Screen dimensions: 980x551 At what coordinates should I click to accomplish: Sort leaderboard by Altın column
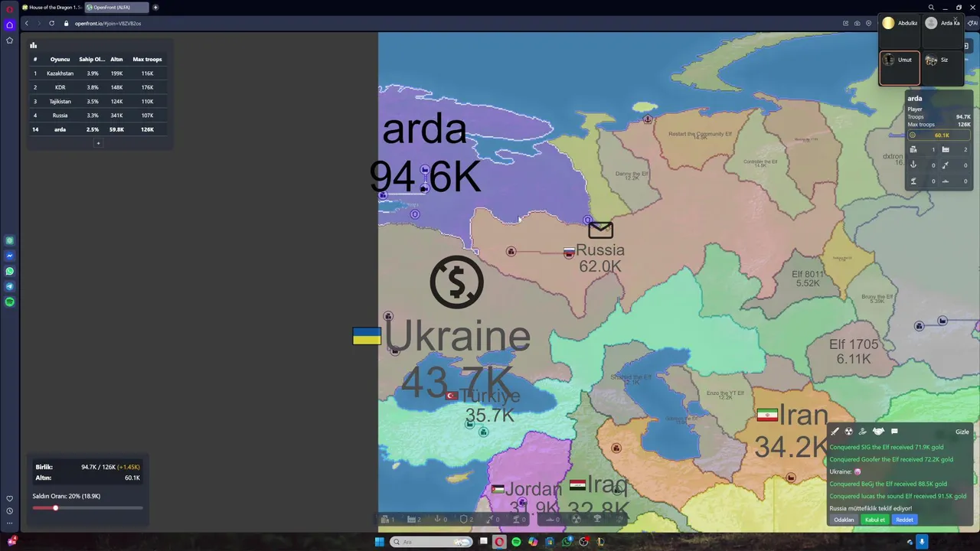(116, 59)
